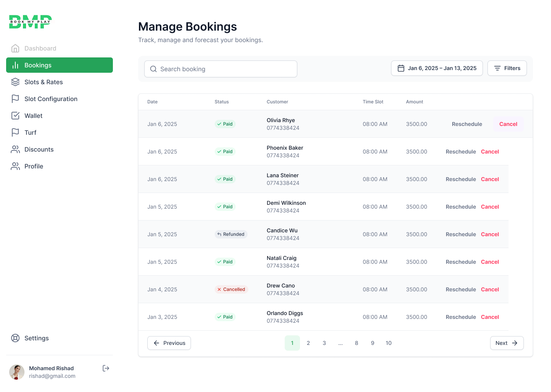Open the Filters panel
551x392 pixels.
tap(507, 68)
